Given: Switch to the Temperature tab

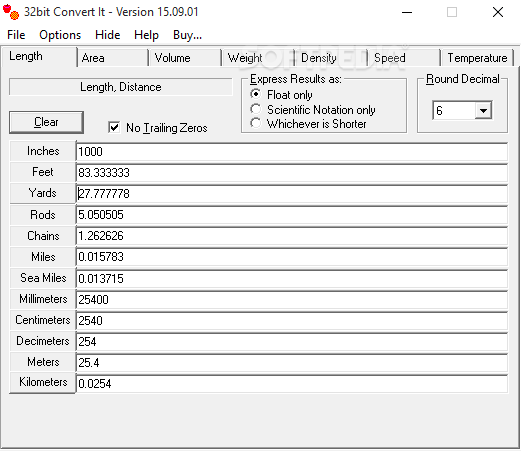Looking at the screenshot, I should point(477,58).
